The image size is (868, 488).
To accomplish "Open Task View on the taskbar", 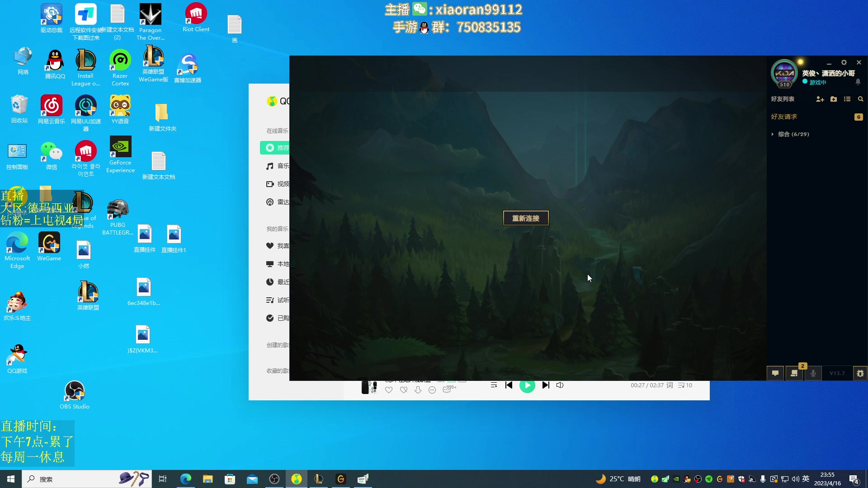I will [x=163, y=479].
